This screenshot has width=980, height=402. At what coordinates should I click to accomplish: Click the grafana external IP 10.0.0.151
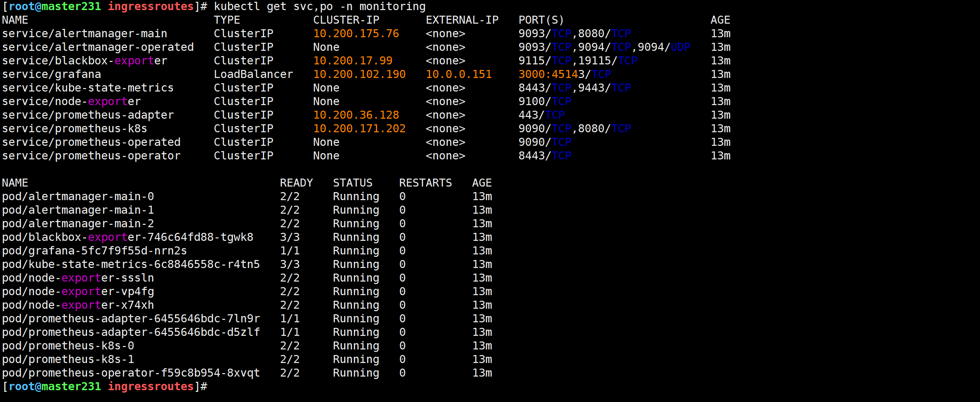(458, 74)
